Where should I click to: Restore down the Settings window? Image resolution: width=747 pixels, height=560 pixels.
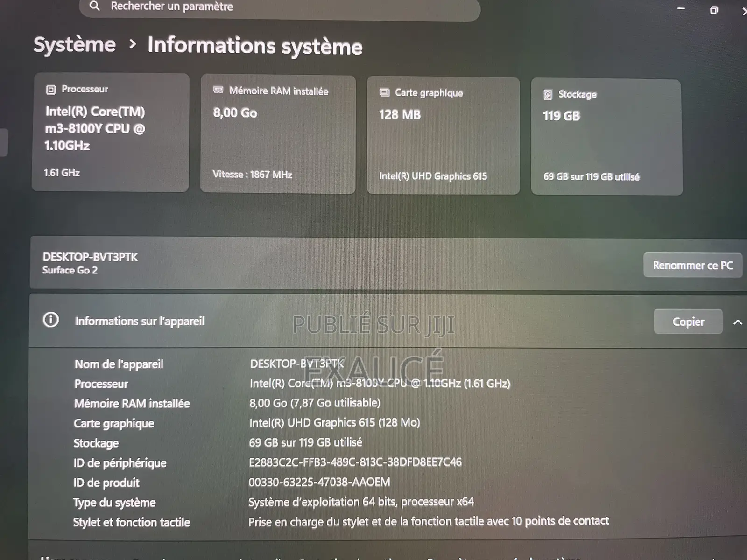(714, 10)
